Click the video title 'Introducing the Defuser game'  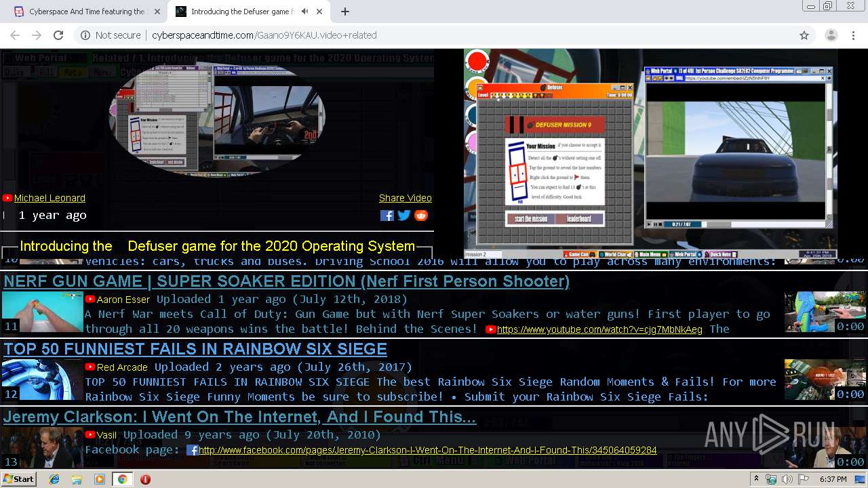click(x=217, y=246)
